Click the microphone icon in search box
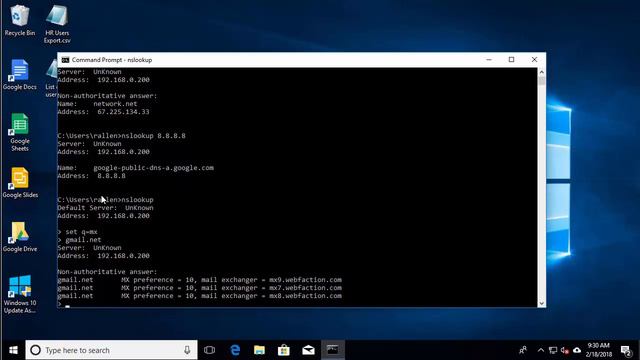This screenshot has width=640, height=360. pyautogui.click(x=187, y=350)
